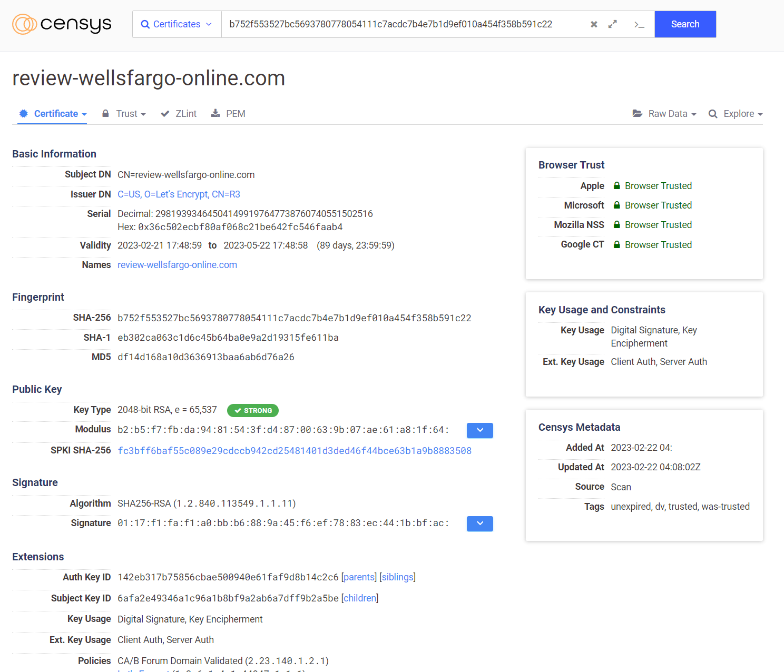784x672 pixels.
Task: Select the Updated At timestamp value
Action: pyautogui.click(x=656, y=467)
